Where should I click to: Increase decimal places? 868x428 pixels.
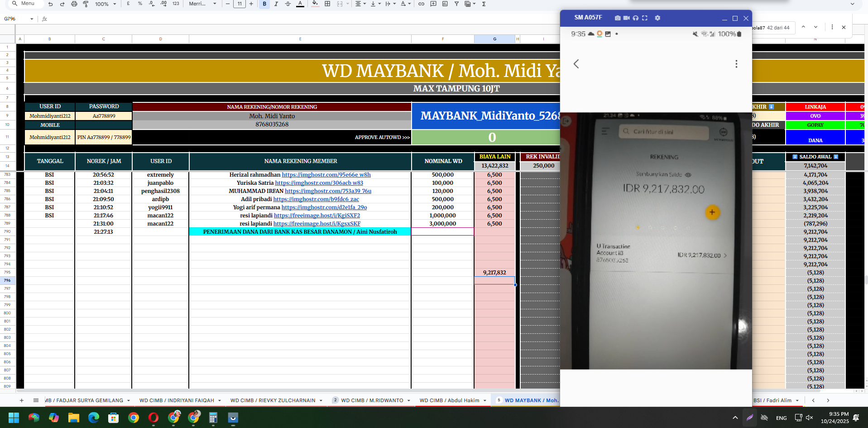point(163,4)
